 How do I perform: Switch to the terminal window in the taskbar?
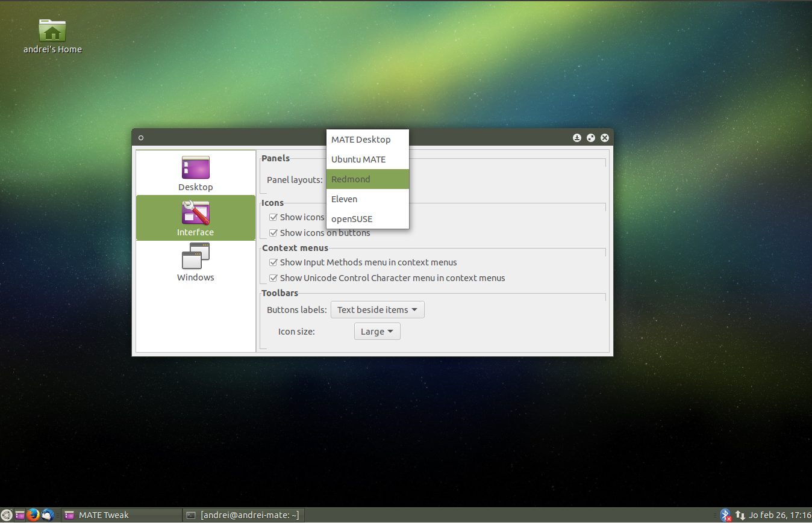pyautogui.click(x=243, y=515)
